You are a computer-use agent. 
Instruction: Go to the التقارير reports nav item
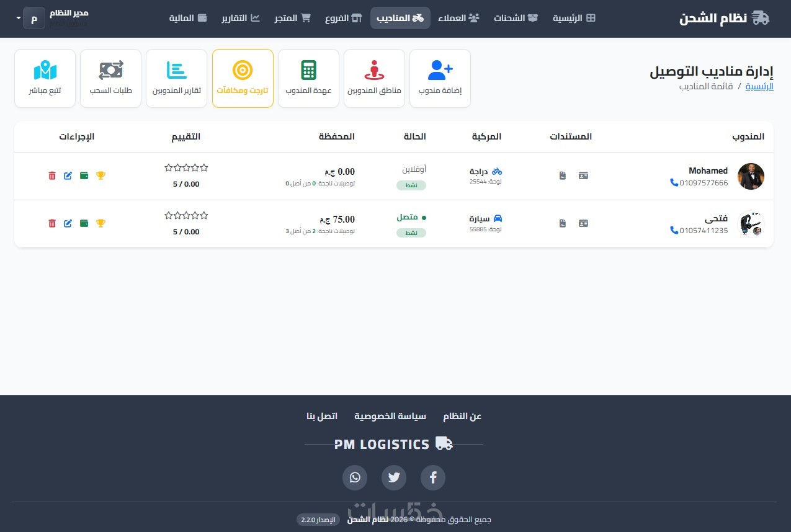pos(241,18)
